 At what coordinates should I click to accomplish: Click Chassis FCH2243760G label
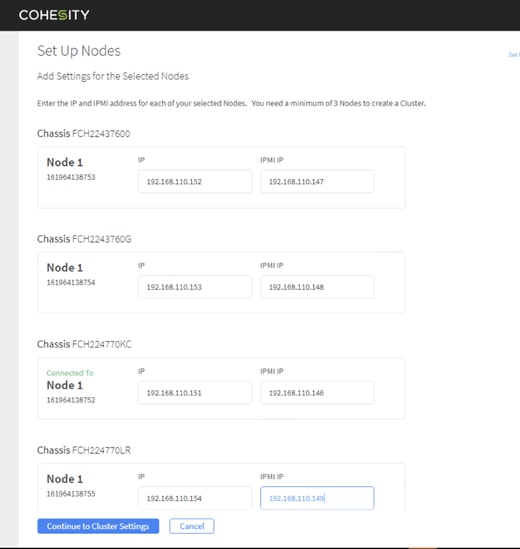coord(84,239)
